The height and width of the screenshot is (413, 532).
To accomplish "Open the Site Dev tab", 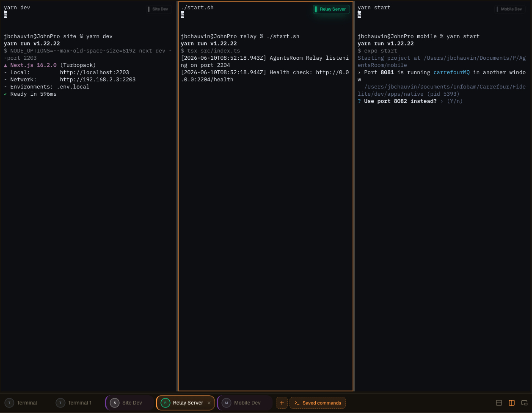I will pos(130,403).
